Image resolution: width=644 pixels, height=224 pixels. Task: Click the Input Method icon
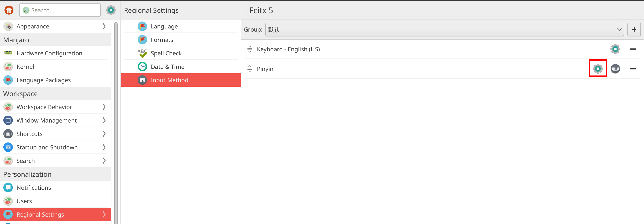(142, 80)
